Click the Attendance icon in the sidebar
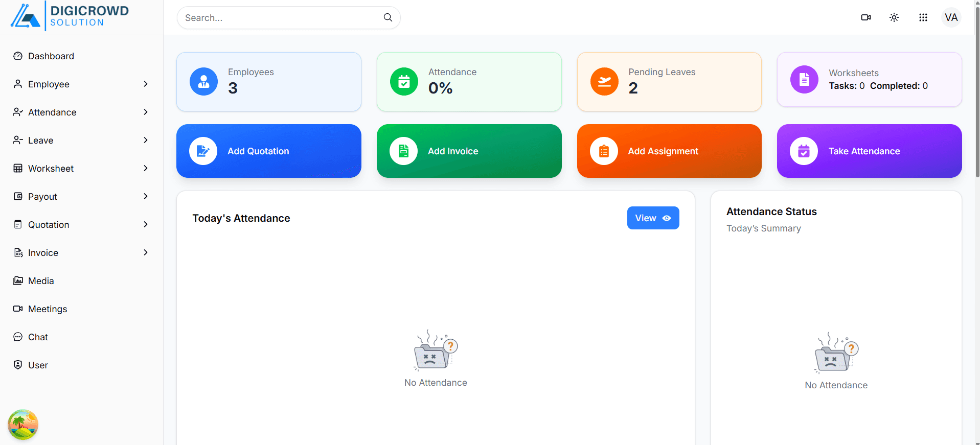Image resolution: width=980 pixels, height=445 pixels. tap(18, 112)
